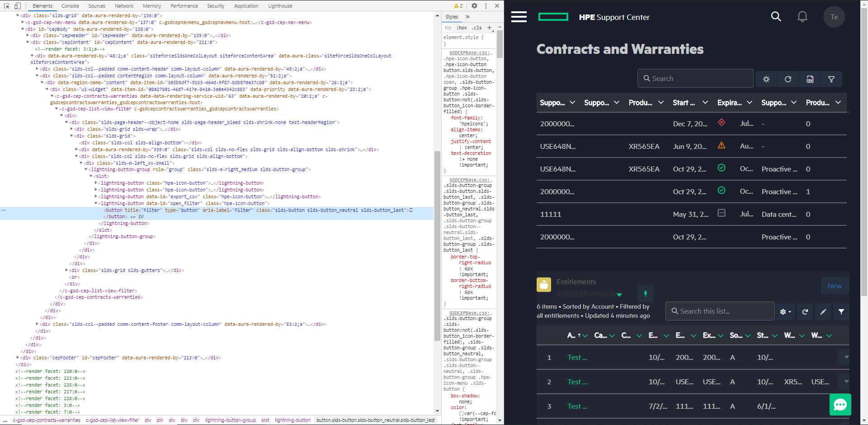Open DevTools settings gear

point(474,6)
